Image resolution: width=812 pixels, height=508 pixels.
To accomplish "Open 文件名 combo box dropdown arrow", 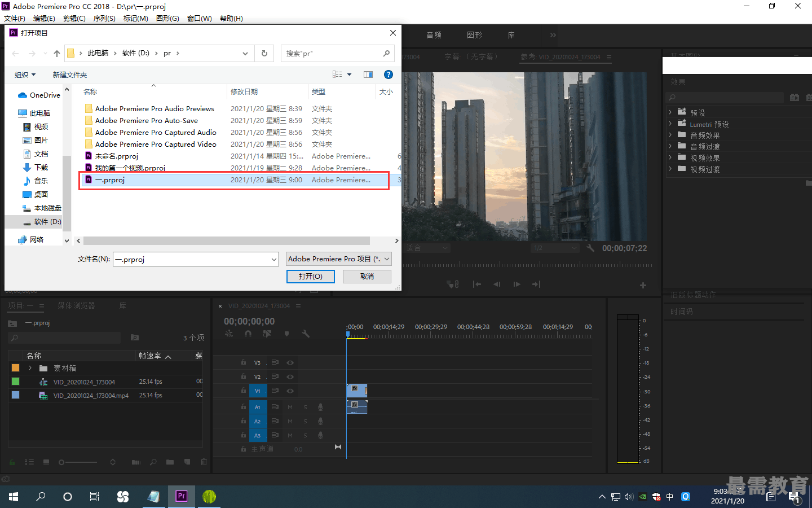I will (x=274, y=259).
